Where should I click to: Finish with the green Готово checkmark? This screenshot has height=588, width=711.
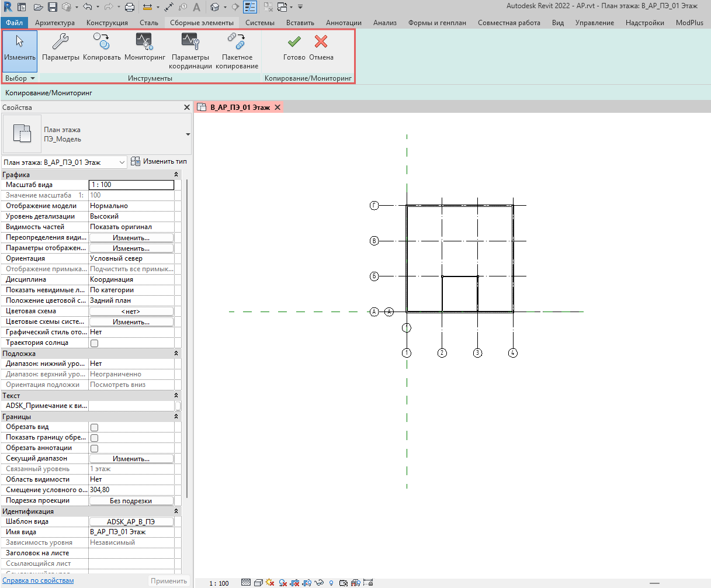coord(294,47)
